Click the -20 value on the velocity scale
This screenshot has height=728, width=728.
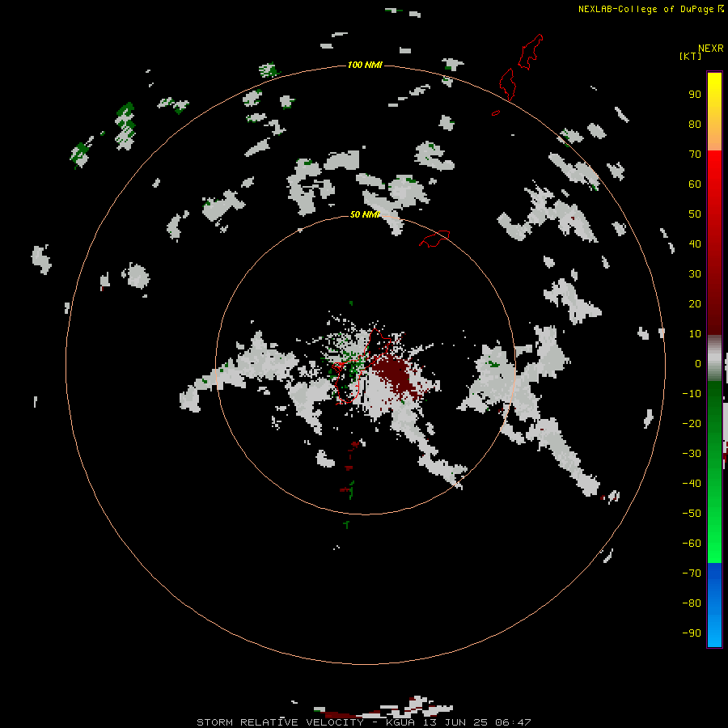coord(692,423)
